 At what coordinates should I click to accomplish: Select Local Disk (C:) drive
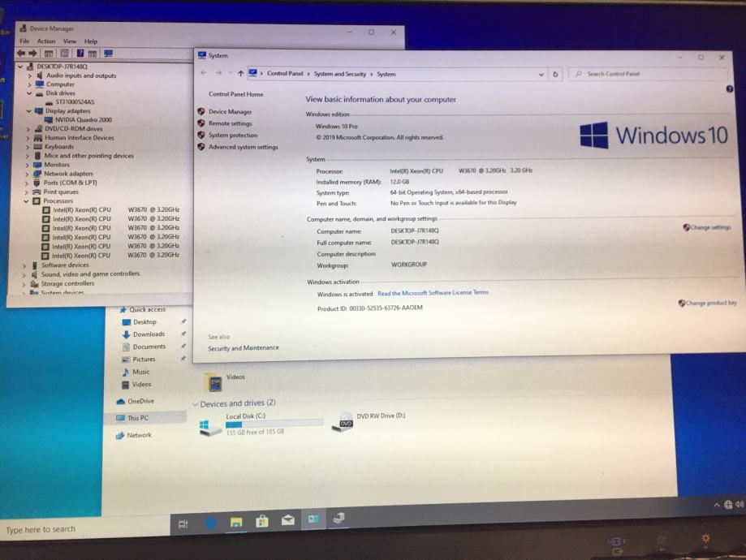(x=261, y=424)
